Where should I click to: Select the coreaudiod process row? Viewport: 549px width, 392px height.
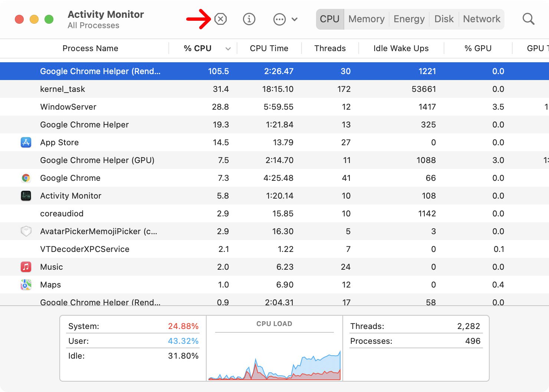pyautogui.click(x=274, y=213)
